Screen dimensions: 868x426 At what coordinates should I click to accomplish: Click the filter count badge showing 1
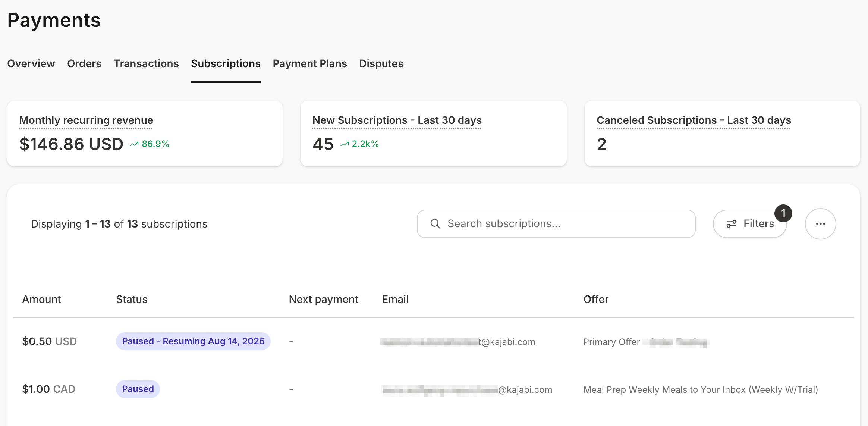[x=783, y=213]
